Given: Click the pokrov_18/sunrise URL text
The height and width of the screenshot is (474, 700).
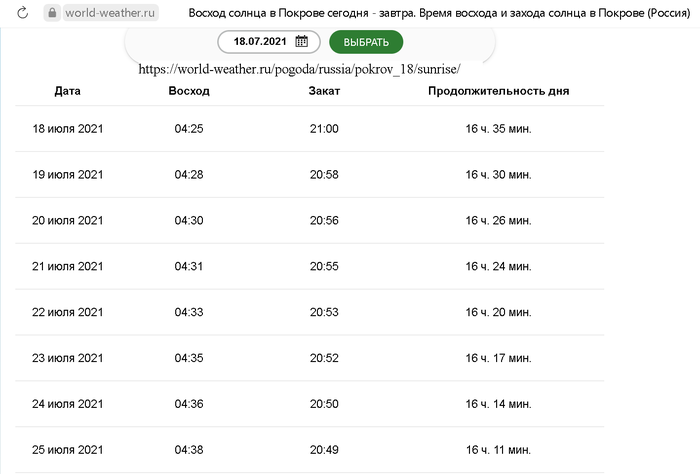Looking at the screenshot, I should 300,70.
